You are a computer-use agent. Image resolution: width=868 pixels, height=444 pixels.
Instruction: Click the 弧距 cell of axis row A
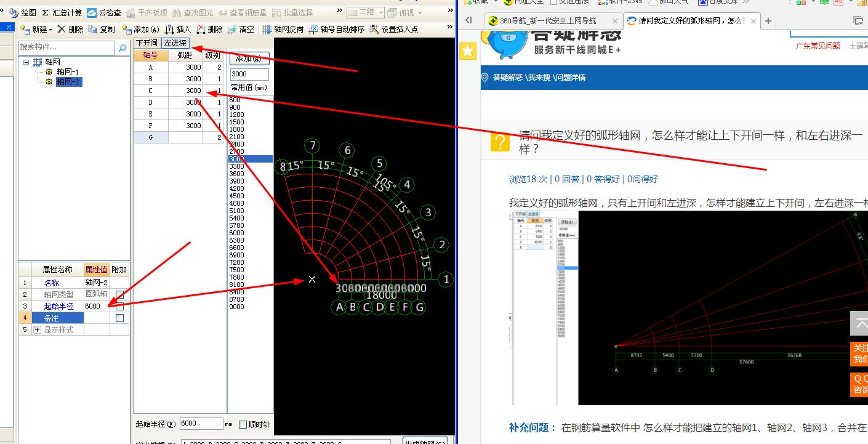point(185,67)
